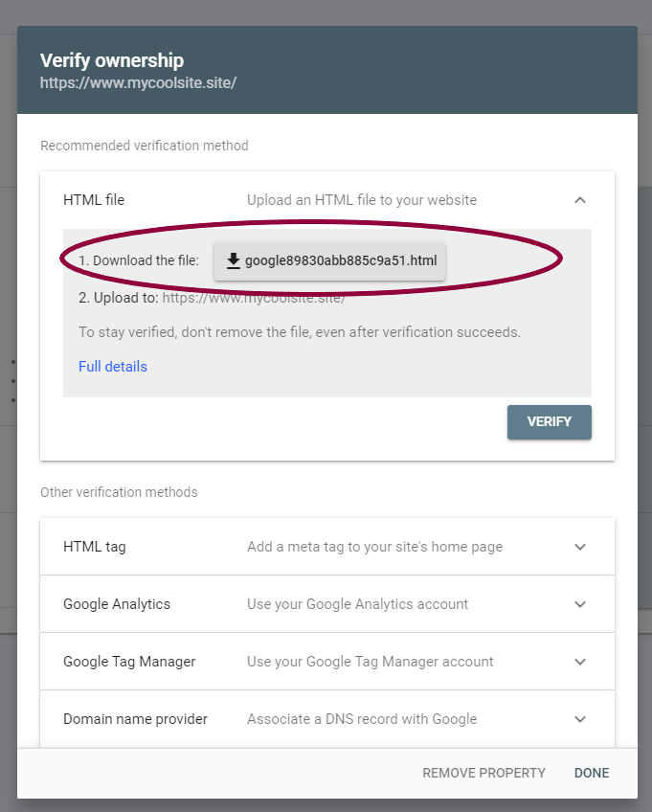The height and width of the screenshot is (812, 652).
Task: Collapse the HTML file section chevron
Action: [x=580, y=200]
